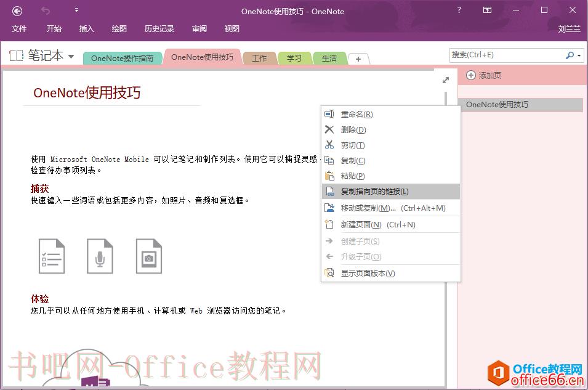Click the new page icon in menu

[x=329, y=224]
